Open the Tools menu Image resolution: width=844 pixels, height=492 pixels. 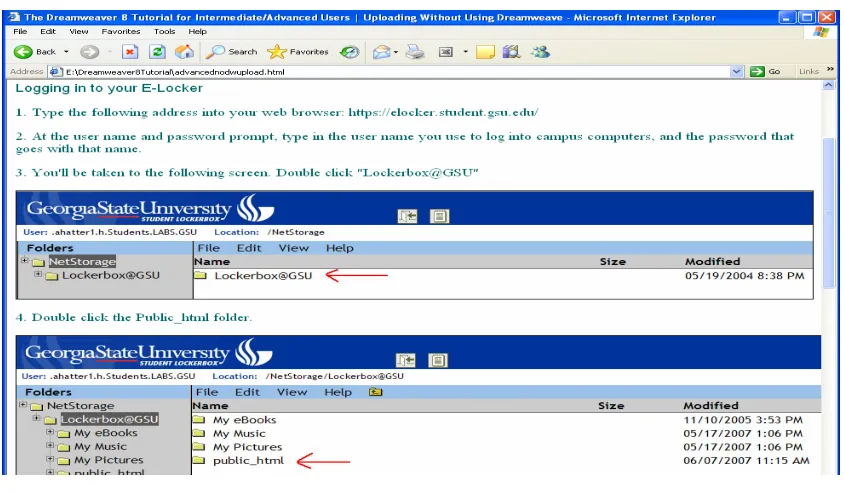[164, 32]
